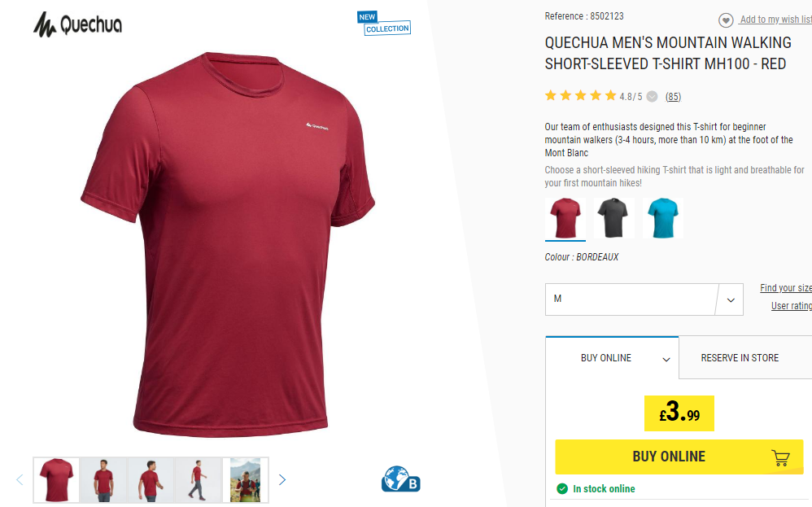
Task: Click the shopping cart icon
Action: tap(780, 457)
